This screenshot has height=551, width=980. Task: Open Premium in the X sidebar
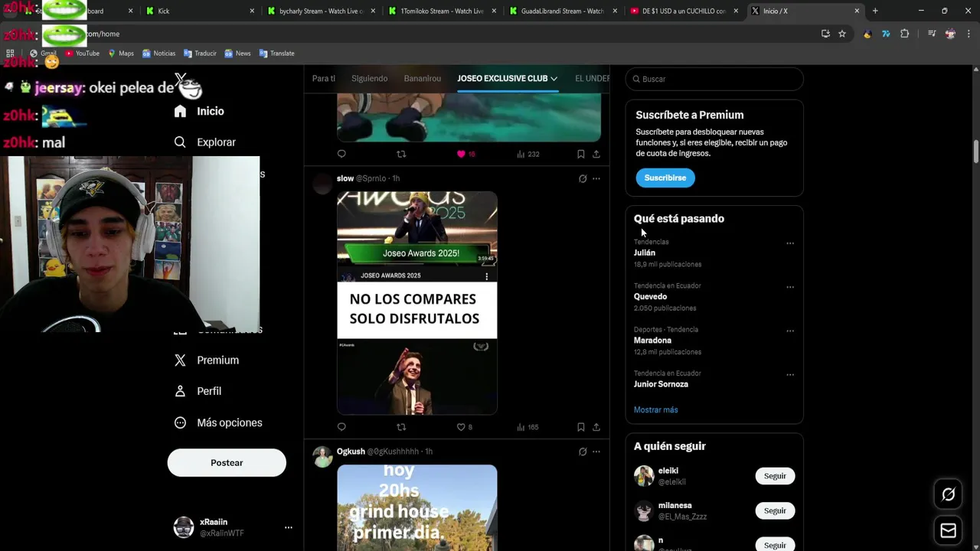tap(207, 360)
